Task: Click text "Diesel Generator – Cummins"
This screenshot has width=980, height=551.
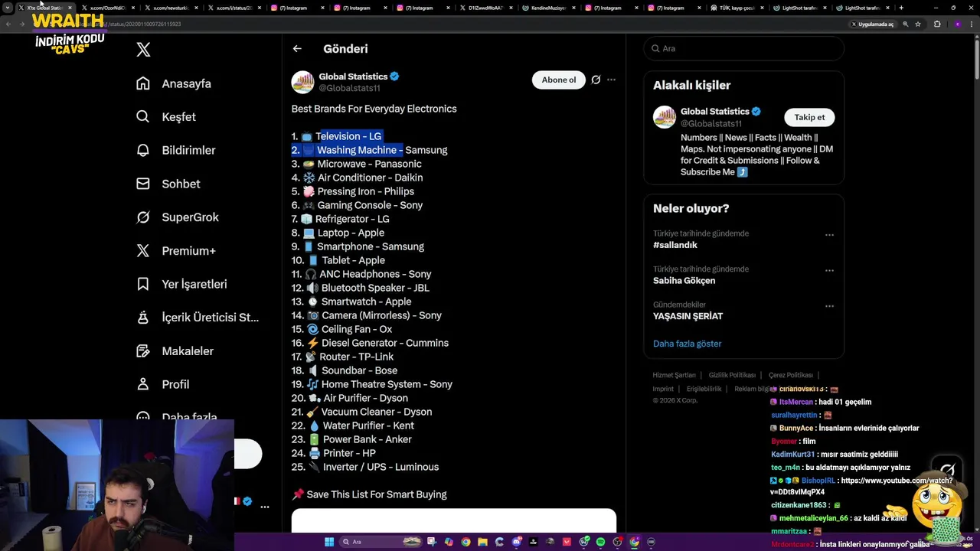Action: point(385,343)
